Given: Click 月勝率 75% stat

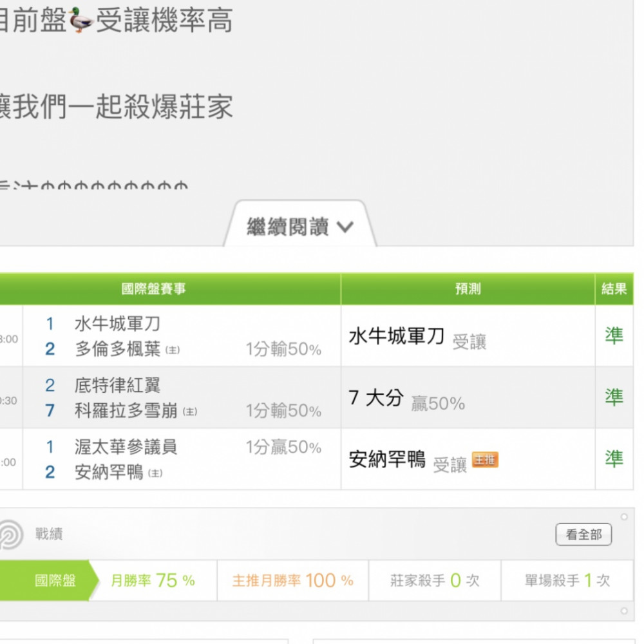Looking at the screenshot, I should 153,580.
